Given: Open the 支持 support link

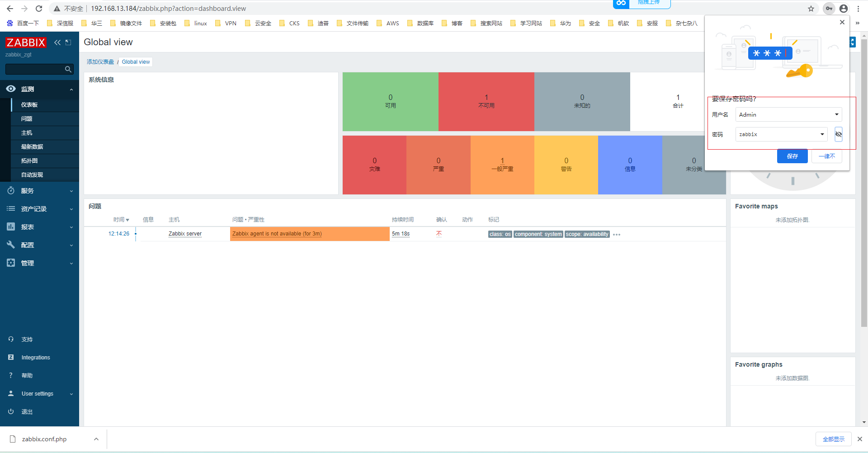Looking at the screenshot, I should (x=27, y=340).
